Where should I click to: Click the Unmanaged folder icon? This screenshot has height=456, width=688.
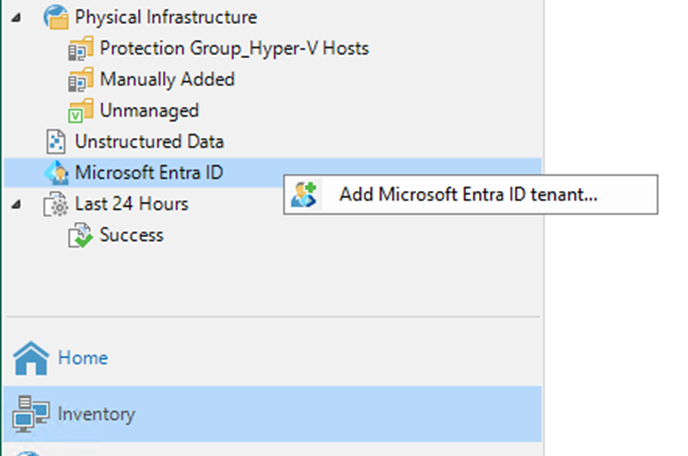81,111
